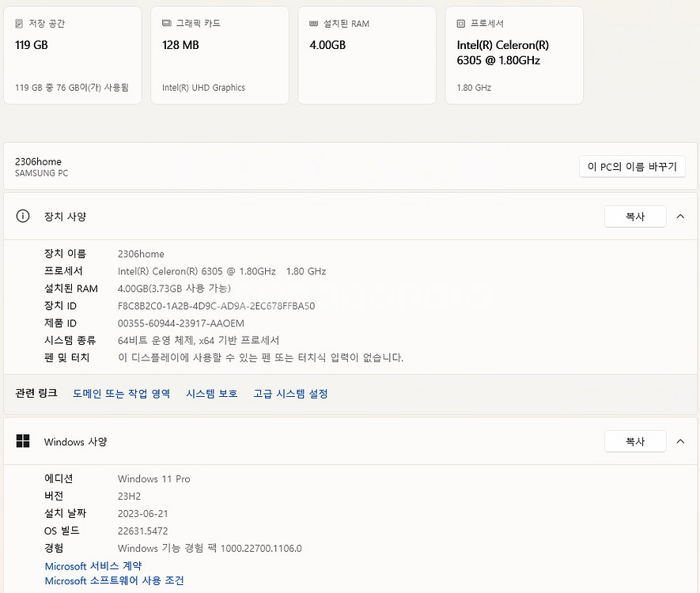Screen dimensions: 700x593
Task: Open the 이 PC의 이름 바꾸기 rename button
Action: coord(631,166)
